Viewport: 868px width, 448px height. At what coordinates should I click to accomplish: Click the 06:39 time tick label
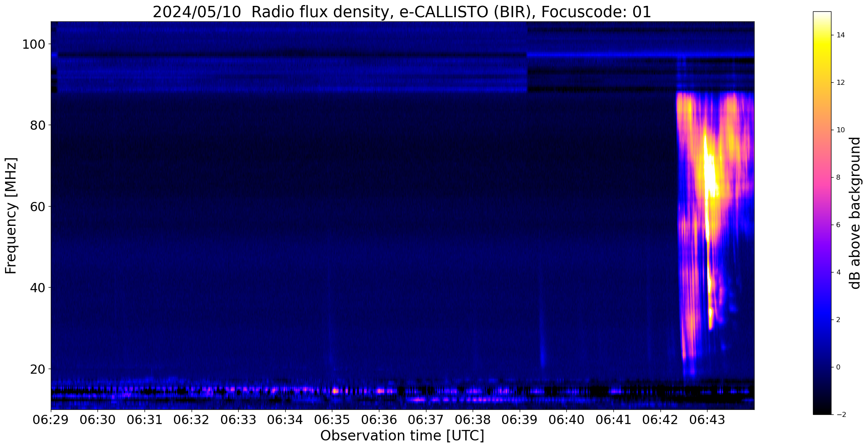[x=520, y=420]
